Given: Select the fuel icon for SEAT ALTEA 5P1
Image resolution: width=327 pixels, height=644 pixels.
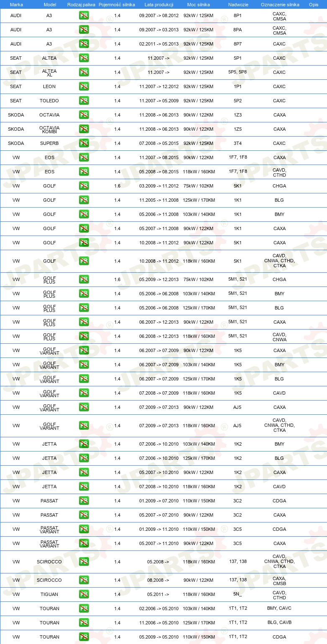Looking at the screenshot, I should pos(84,58).
